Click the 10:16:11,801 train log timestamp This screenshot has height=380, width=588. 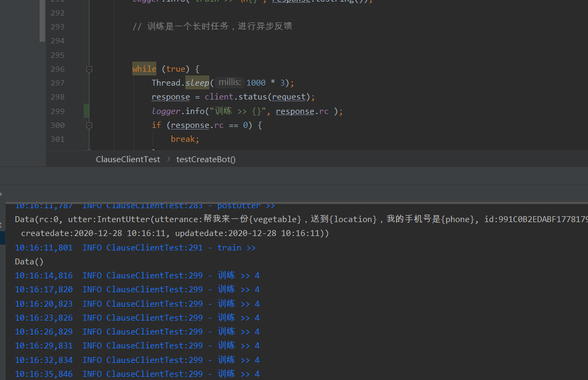coord(44,248)
